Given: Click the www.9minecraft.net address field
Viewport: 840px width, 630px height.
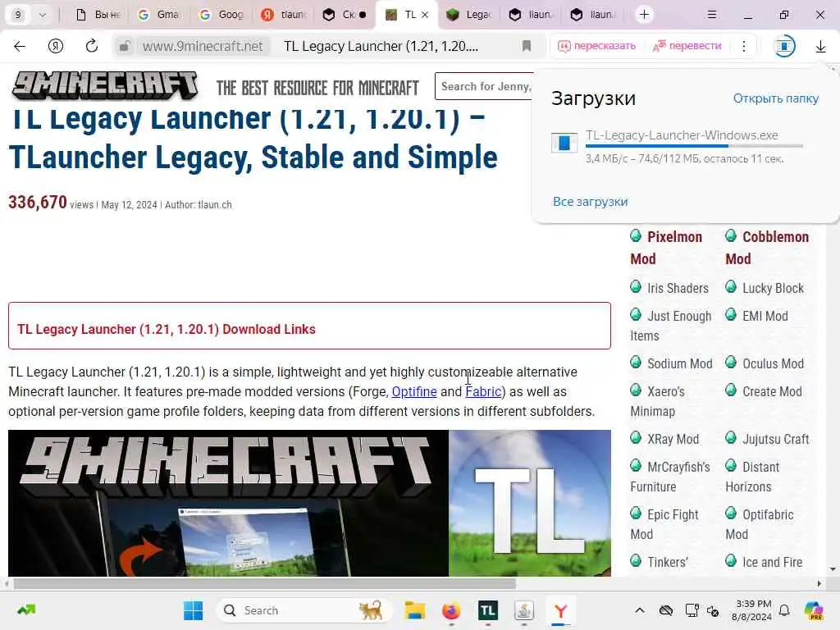Looking at the screenshot, I should [x=203, y=46].
